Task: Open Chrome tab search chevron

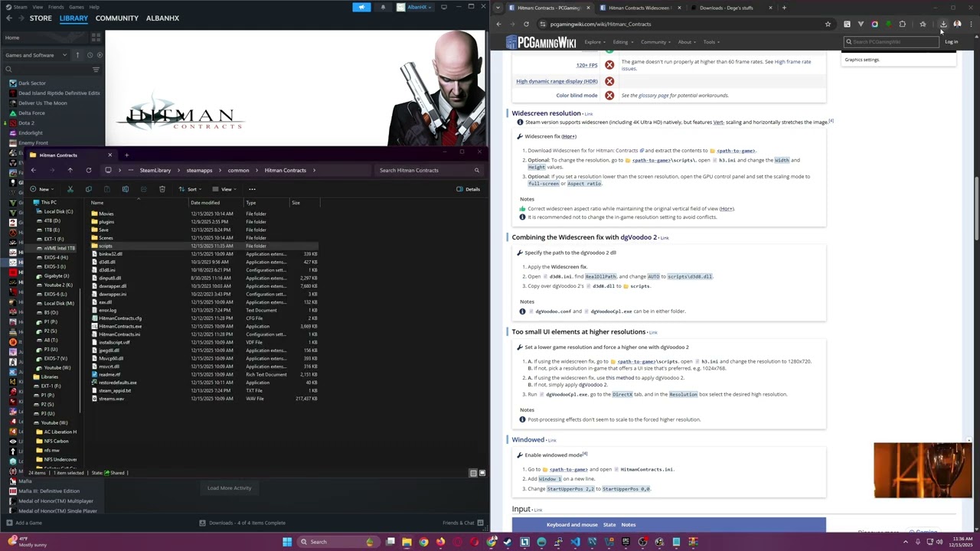Action: click(498, 8)
